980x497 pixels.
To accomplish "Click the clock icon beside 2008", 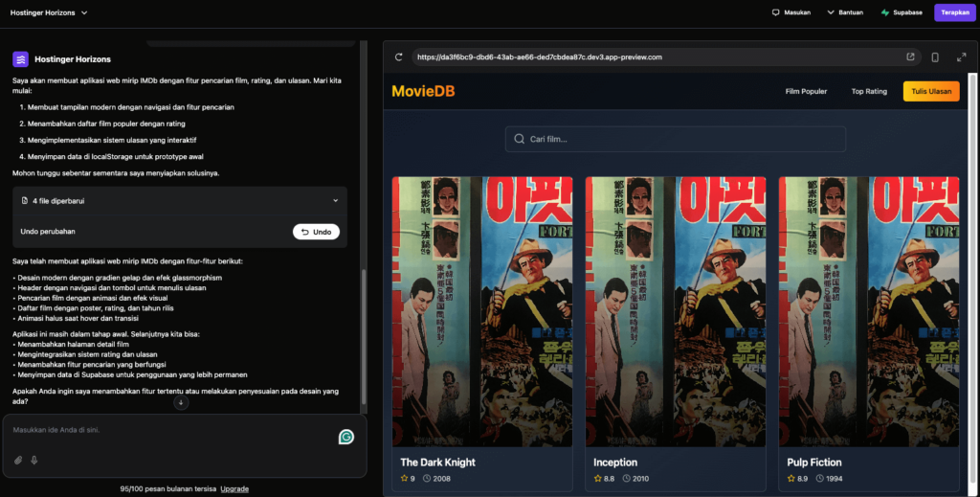I will [427, 478].
